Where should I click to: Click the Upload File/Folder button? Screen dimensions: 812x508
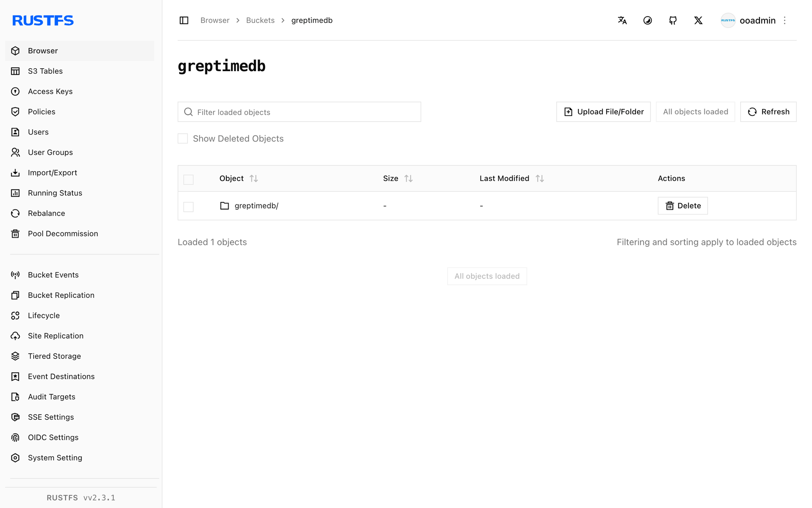pyautogui.click(x=603, y=112)
